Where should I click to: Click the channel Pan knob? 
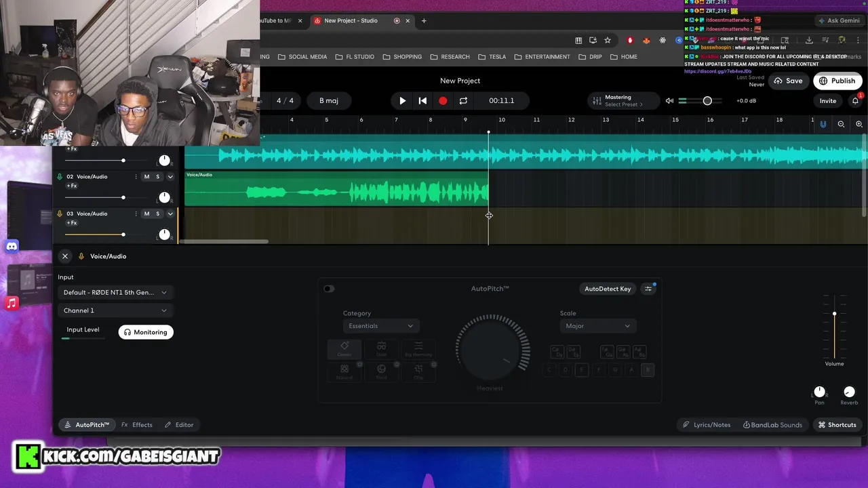pyautogui.click(x=819, y=392)
